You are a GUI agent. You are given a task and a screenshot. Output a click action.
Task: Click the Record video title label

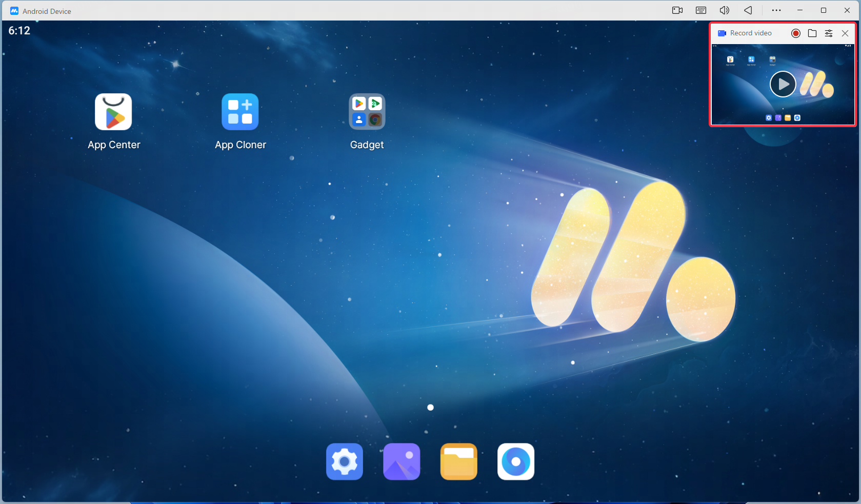click(751, 33)
